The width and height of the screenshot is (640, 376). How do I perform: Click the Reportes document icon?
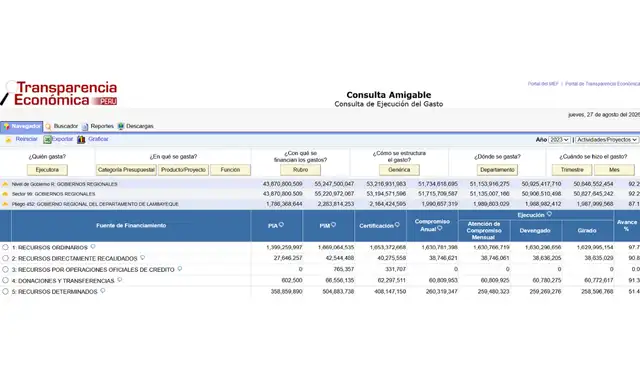pyautogui.click(x=85, y=127)
